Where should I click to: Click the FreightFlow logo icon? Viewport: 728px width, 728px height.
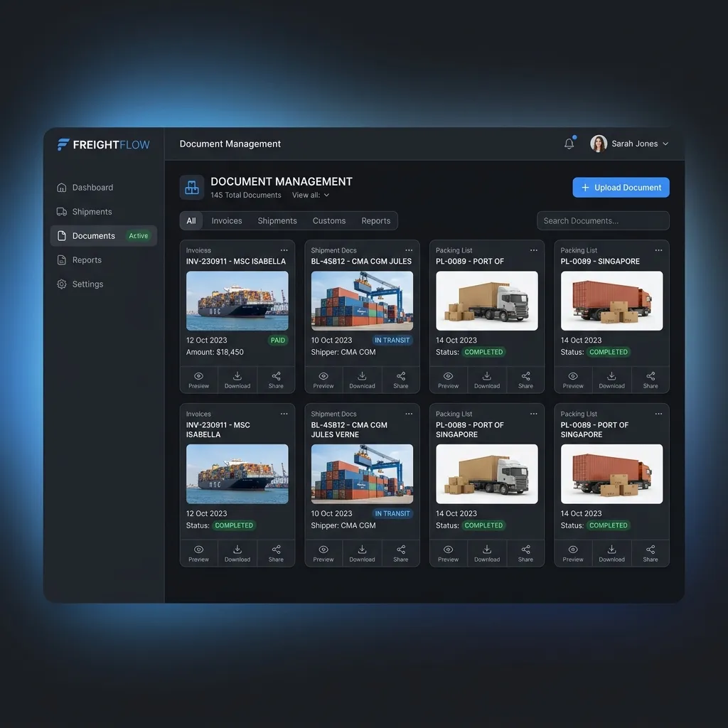(63, 144)
